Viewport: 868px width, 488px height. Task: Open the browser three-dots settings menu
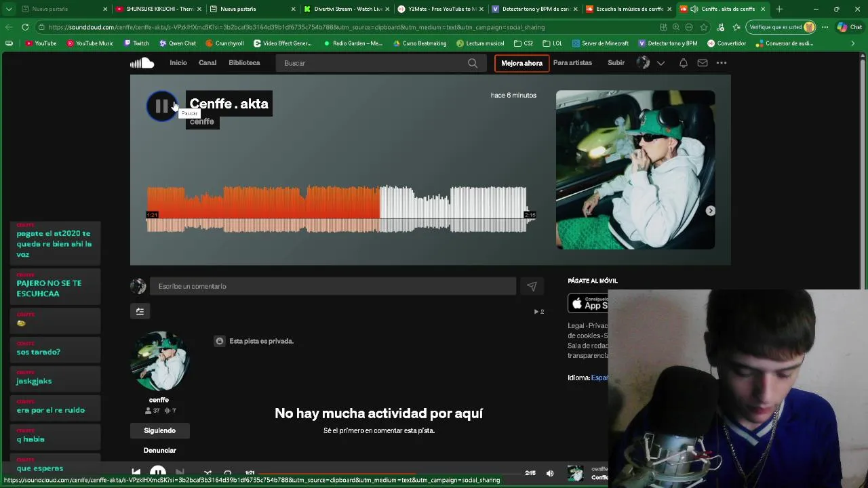[x=825, y=27]
